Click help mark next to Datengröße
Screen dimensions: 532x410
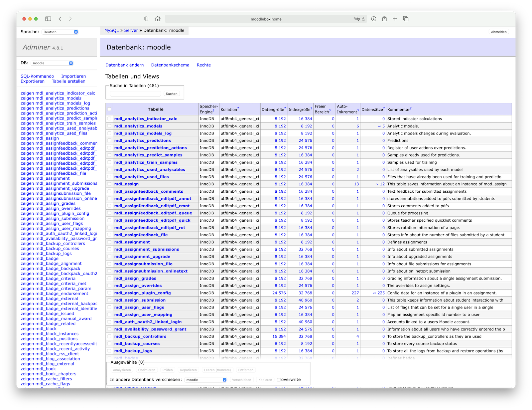pyautogui.click(x=285, y=108)
